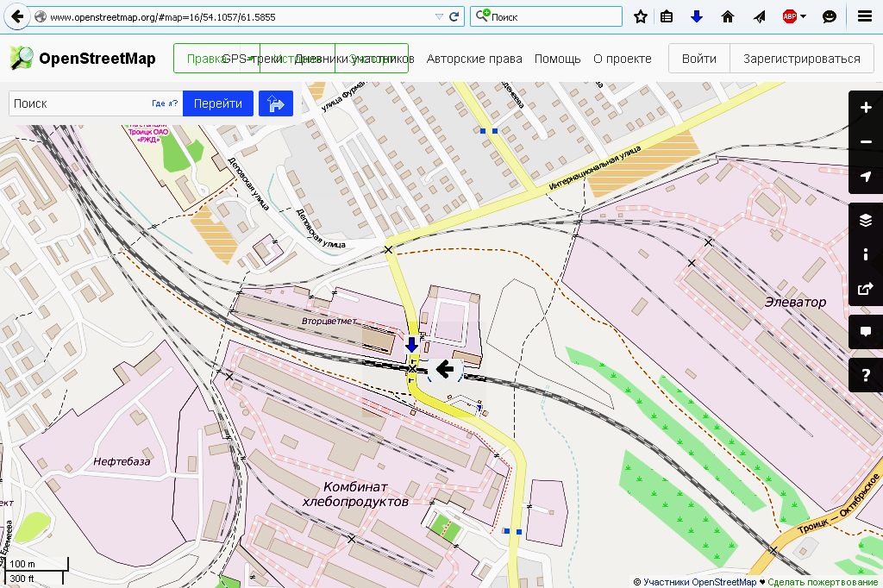Bookmark this page with the star icon
The height and width of the screenshot is (588, 883).
point(641,16)
